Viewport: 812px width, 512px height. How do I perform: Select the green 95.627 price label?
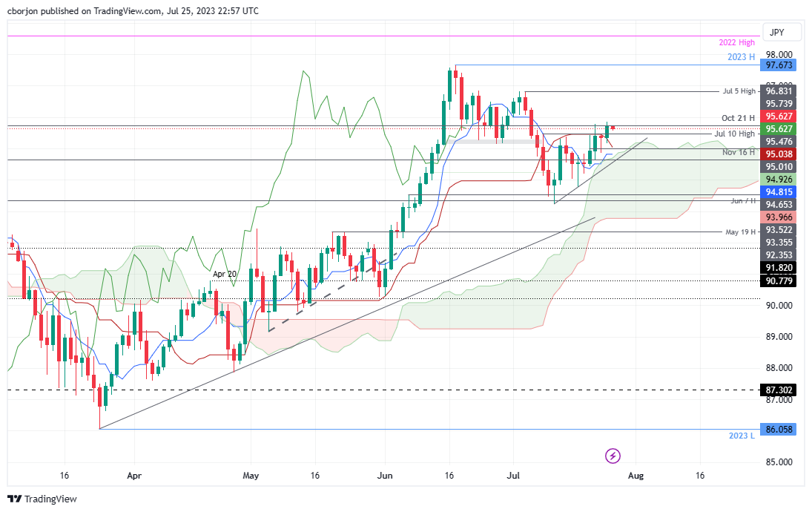[x=779, y=128]
